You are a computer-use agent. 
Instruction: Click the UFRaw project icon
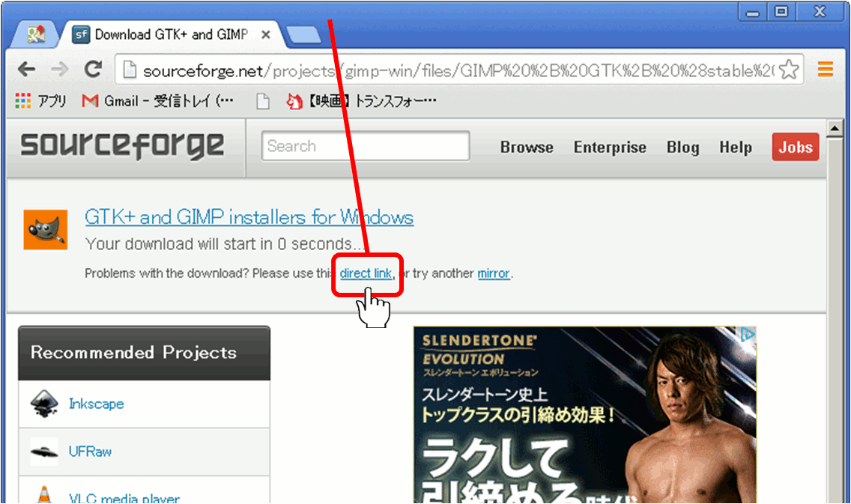[44, 452]
